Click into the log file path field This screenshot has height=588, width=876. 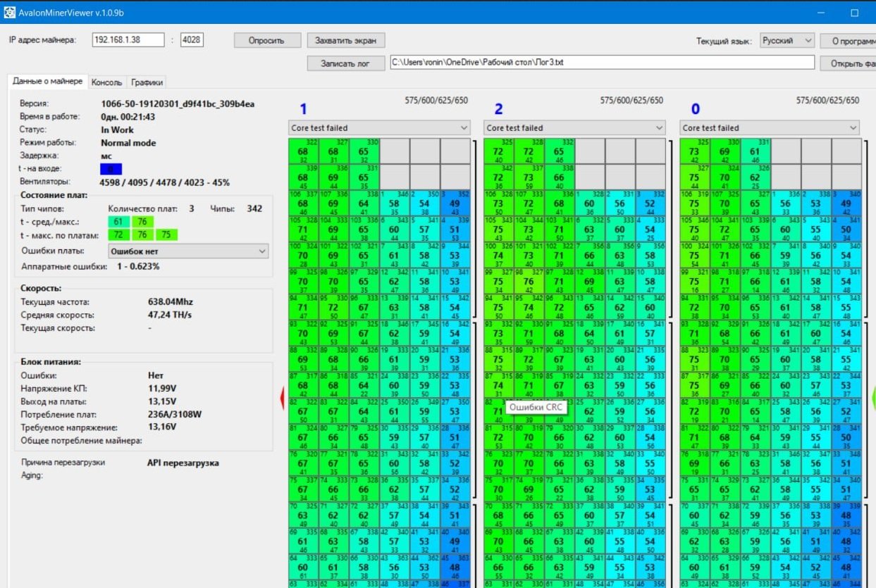[x=602, y=63]
